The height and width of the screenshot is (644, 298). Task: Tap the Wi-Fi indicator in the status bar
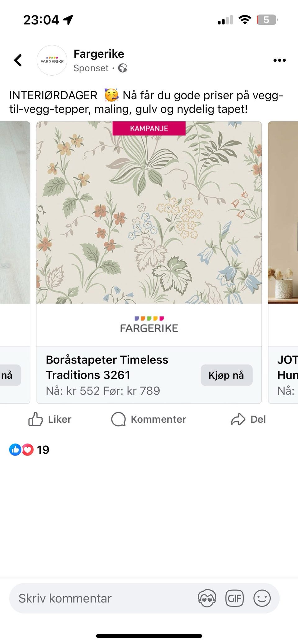tap(244, 20)
